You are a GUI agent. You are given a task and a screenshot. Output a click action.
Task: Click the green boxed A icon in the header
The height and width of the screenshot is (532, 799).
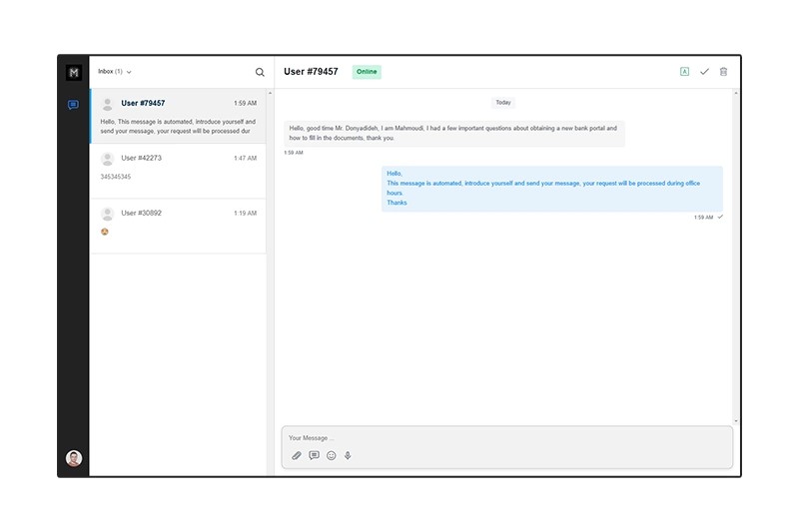[684, 72]
